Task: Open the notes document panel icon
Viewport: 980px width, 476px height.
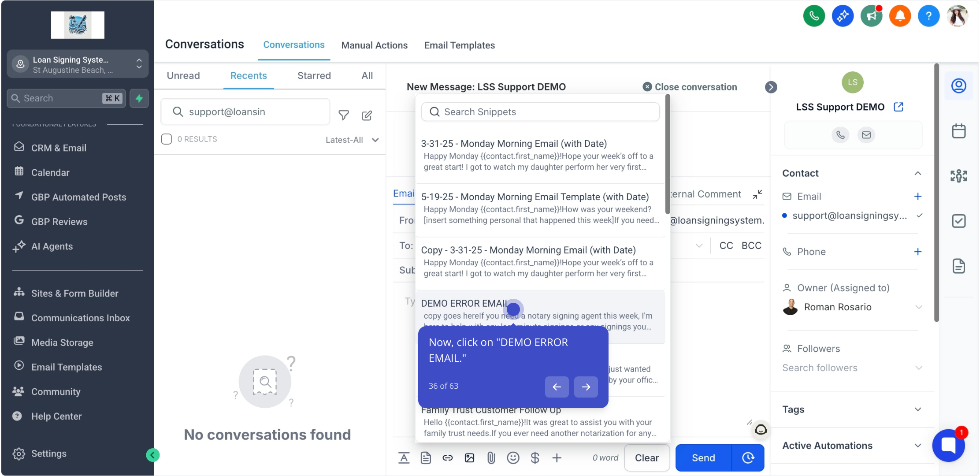Action: pos(959,266)
